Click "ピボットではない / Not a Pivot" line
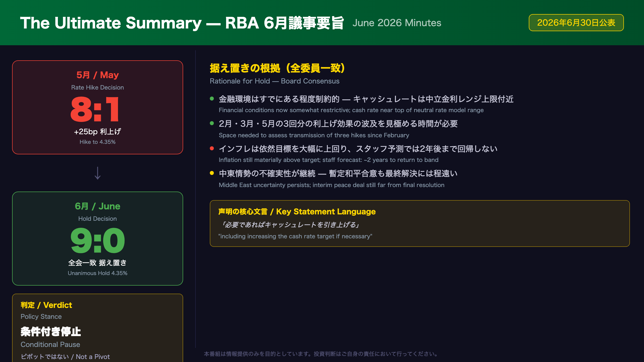The width and height of the screenshot is (644, 362). tap(65, 357)
